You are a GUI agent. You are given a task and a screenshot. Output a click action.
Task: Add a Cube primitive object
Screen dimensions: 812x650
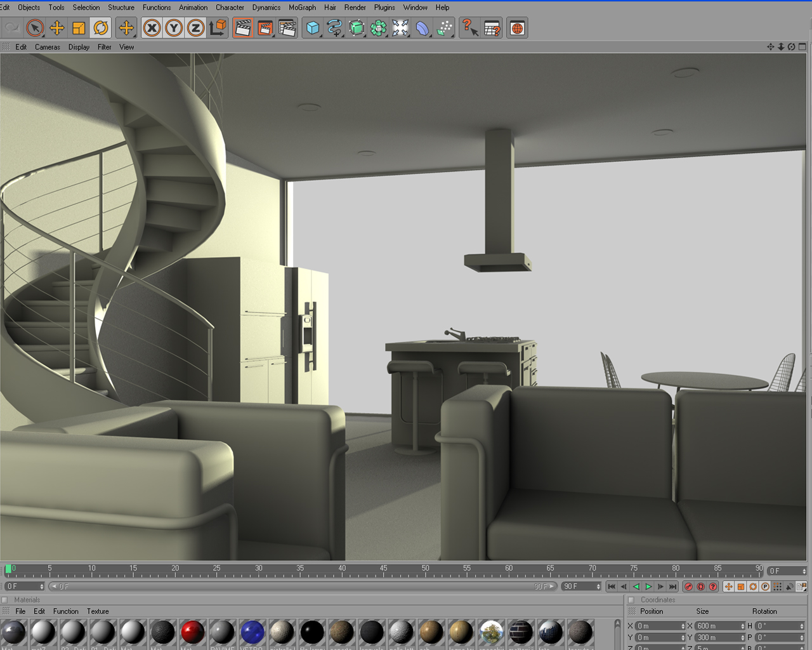point(313,28)
